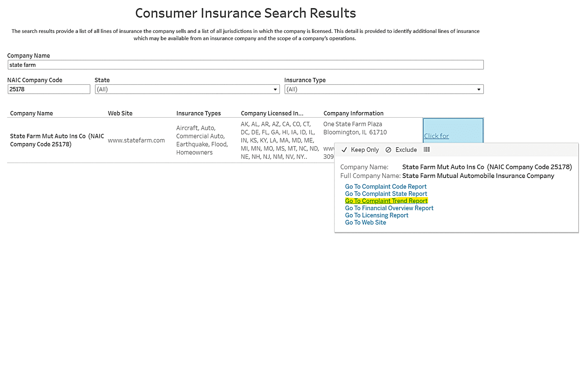Viewport: 588px width, 392px height.
Task: Select the Keep Only label
Action: point(365,150)
